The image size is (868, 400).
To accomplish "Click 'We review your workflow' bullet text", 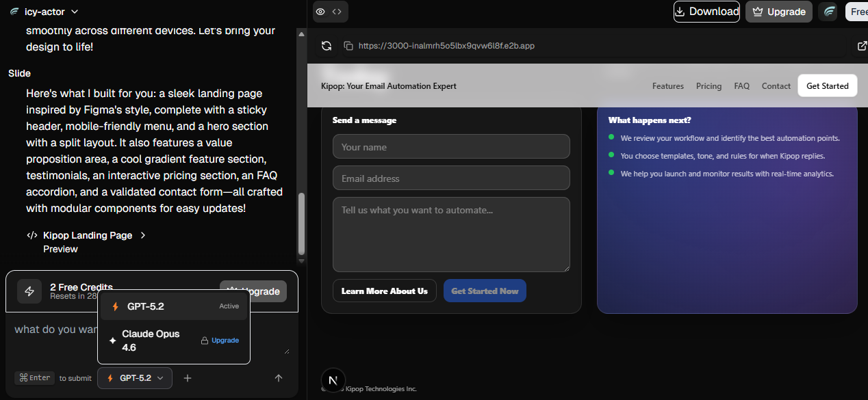I will [x=730, y=138].
